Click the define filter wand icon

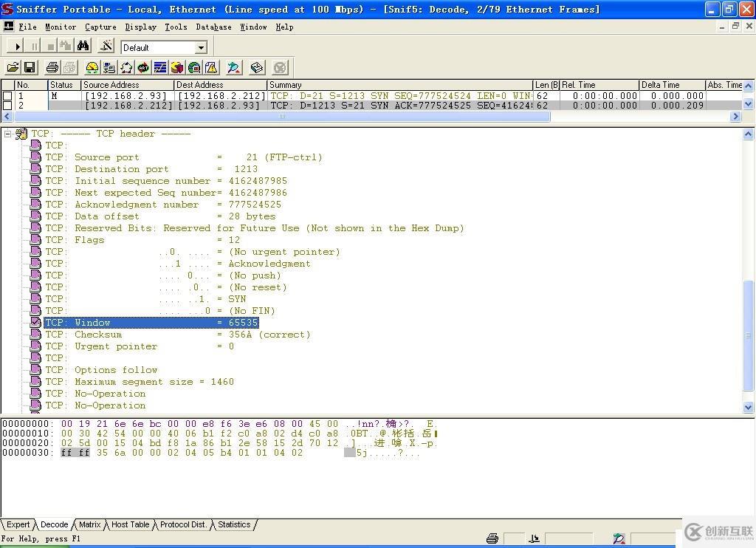point(106,47)
